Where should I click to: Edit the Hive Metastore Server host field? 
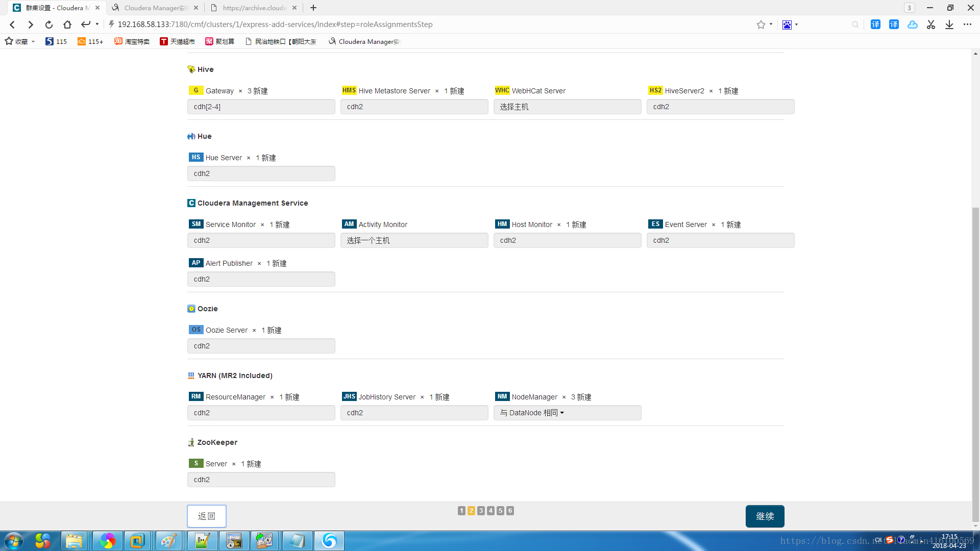[x=414, y=107]
